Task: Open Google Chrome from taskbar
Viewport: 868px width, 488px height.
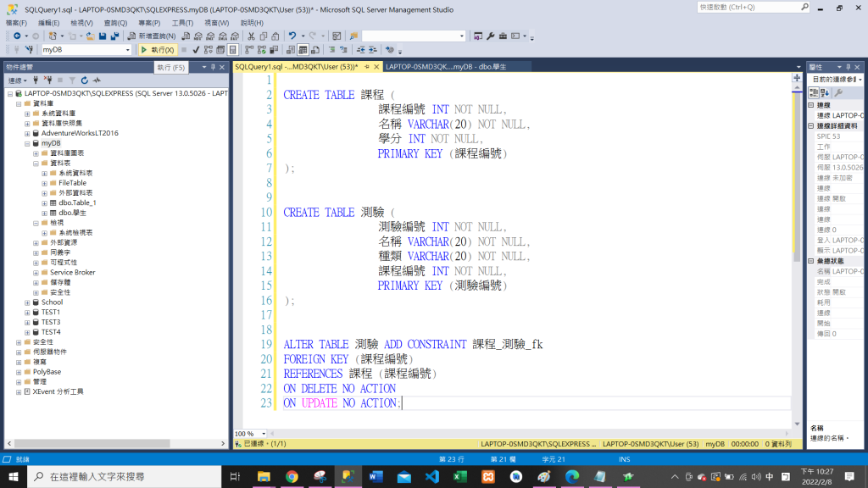Action: tap(292, 476)
